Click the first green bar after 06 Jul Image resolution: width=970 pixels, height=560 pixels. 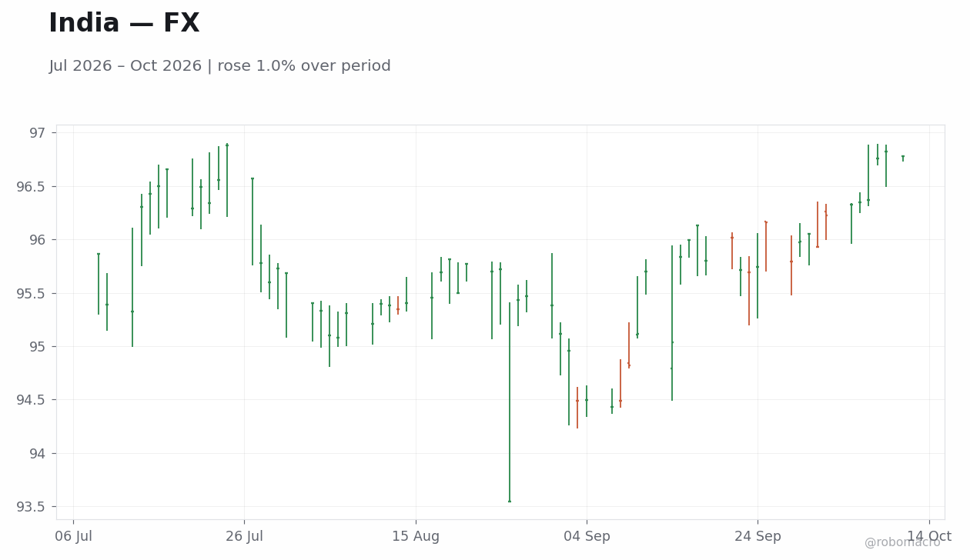(99, 284)
